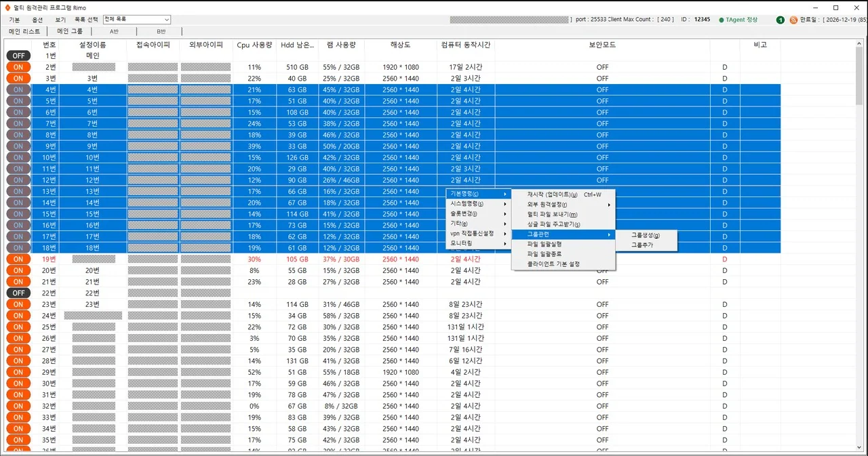Sort by the 번호 column header
The image size is (868, 456).
(x=50, y=45)
